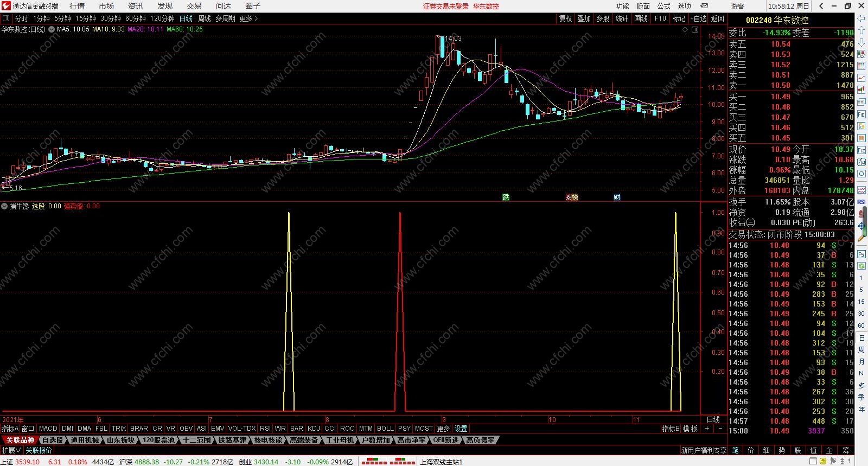The width and height of the screenshot is (868, 466).
Task: Open the 功能 menu
Action: coord(622,6)
